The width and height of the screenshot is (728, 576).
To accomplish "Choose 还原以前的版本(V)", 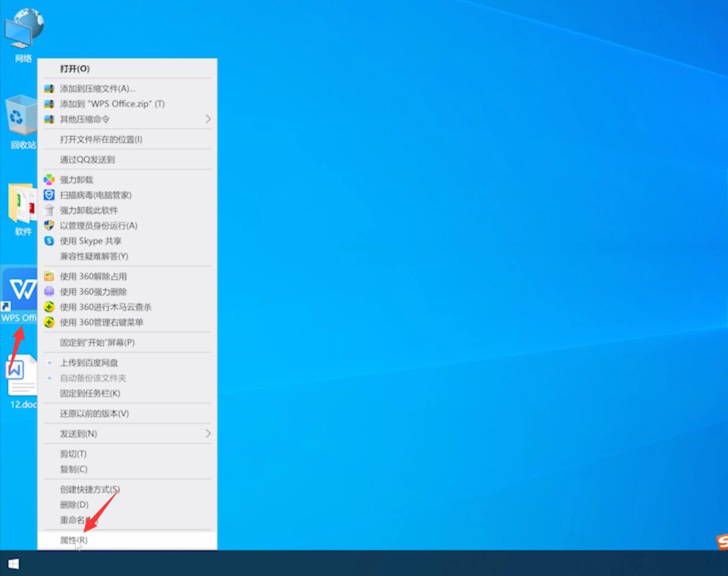I will pos(127,413).
